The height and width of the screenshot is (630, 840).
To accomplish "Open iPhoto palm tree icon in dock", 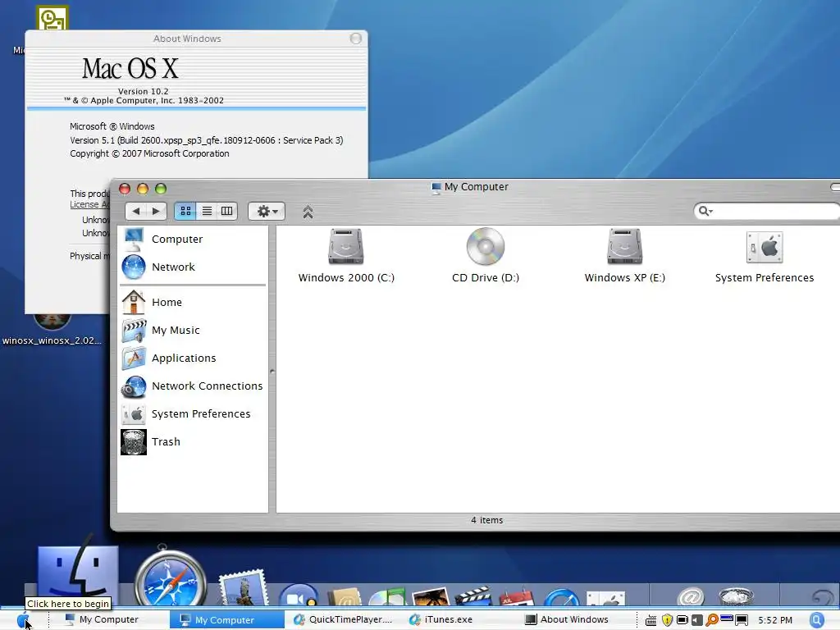I will [x=430, y=597].
